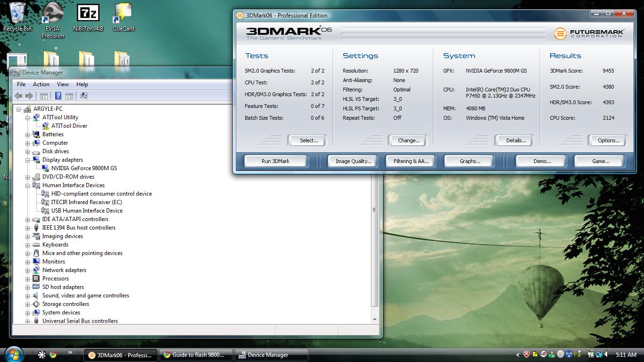Click Device Manager scrollbar down arrow
This screenshot has height=362, width=644.
click(375, 319)
